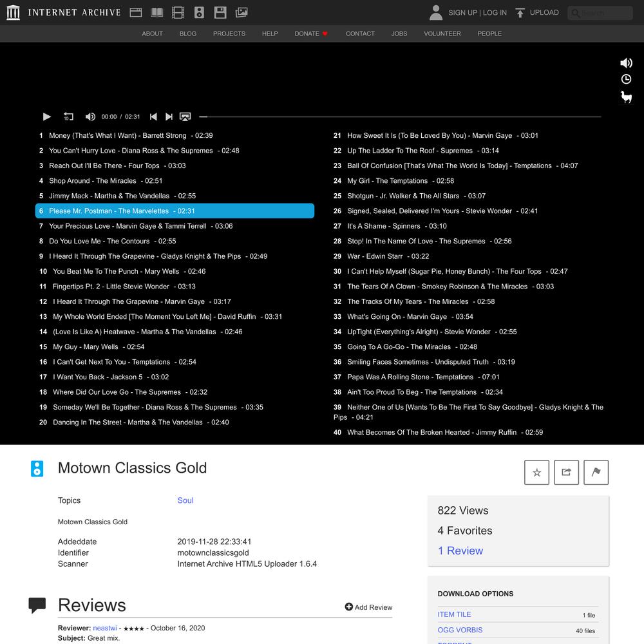Open the PEOPLE menu item

click(x=489, y=33)
